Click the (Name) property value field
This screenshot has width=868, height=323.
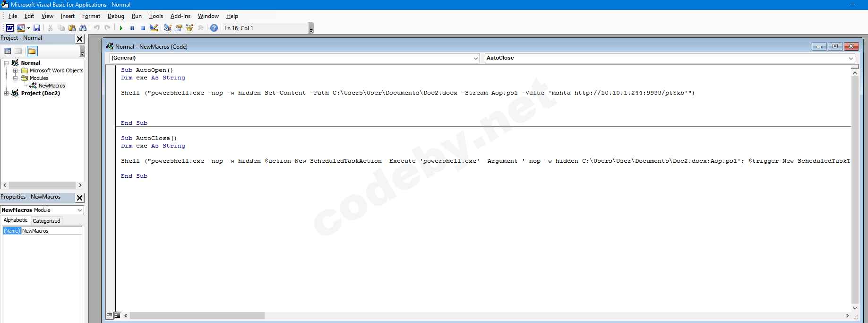tap(52, 231)
